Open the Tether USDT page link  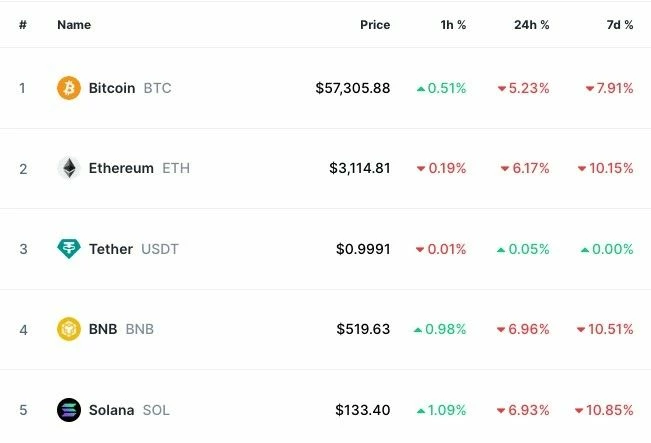coord(134,249)
